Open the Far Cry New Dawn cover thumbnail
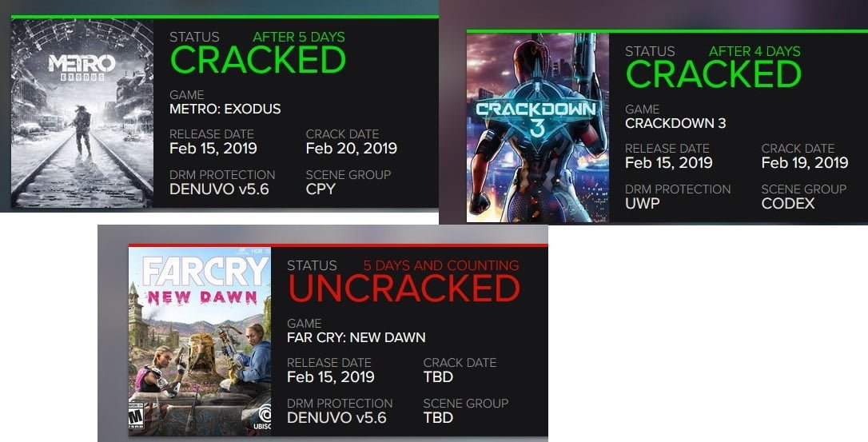Image resolution: width=868 pixels, height=442 pixels. pyautogui.click(x=200, y=341)
